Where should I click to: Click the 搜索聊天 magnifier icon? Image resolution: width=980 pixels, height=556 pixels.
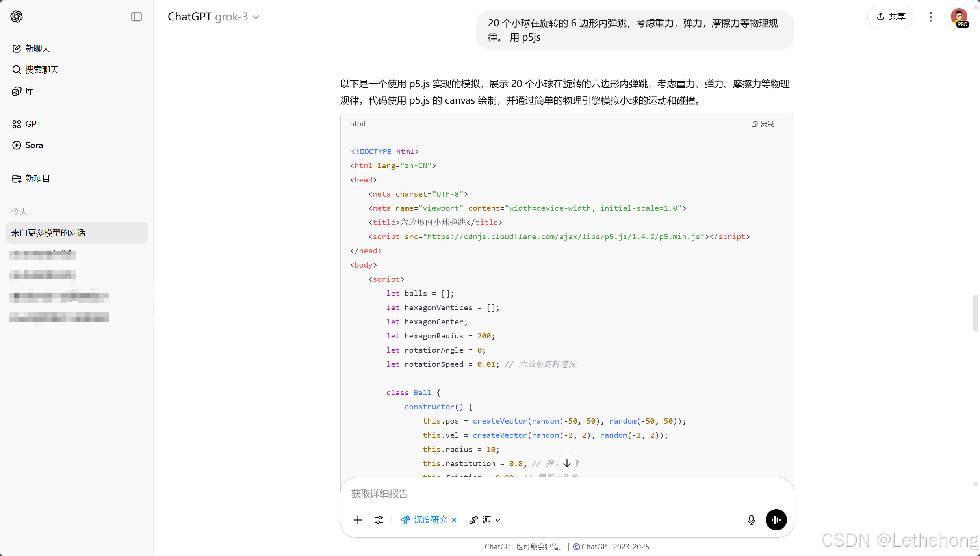(x=17, y=70)
